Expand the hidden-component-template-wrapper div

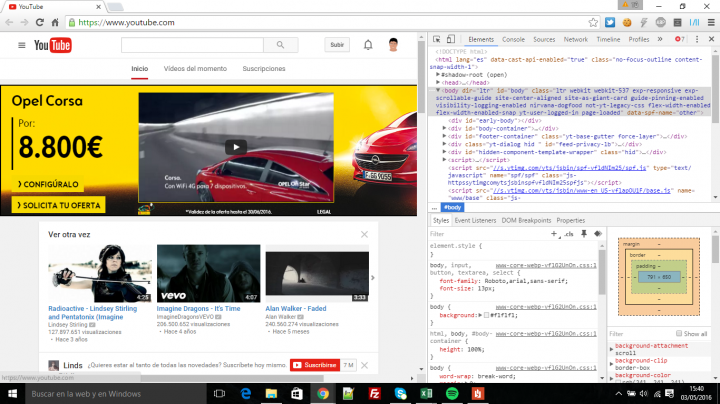[444, 152]
